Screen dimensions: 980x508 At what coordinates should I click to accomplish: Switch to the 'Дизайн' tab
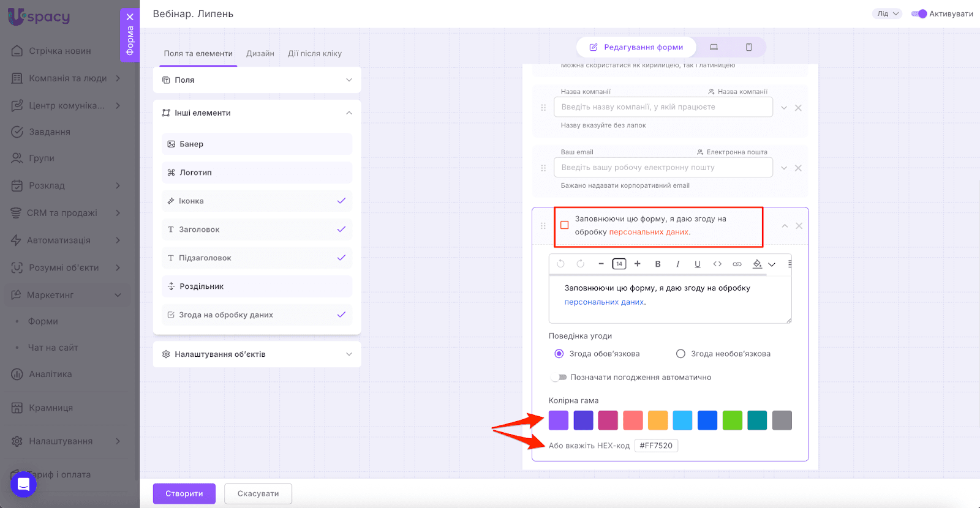coord(260,54)
